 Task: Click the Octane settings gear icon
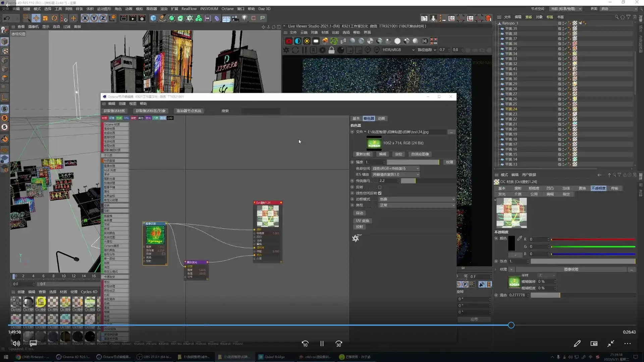click(322, 50)
